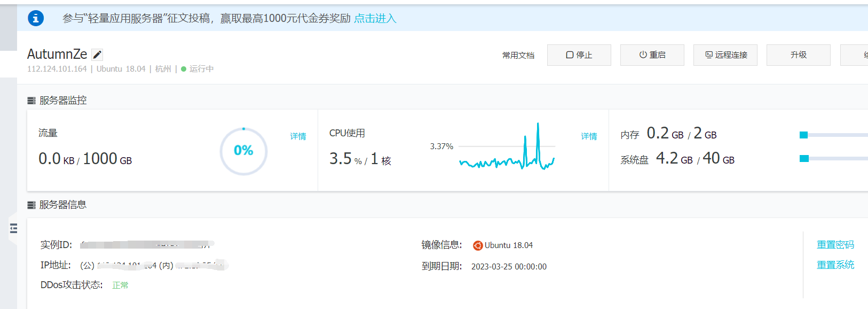Select IP address 112.124.101.164 in header
868x309 pixels.
click(57, 69)
